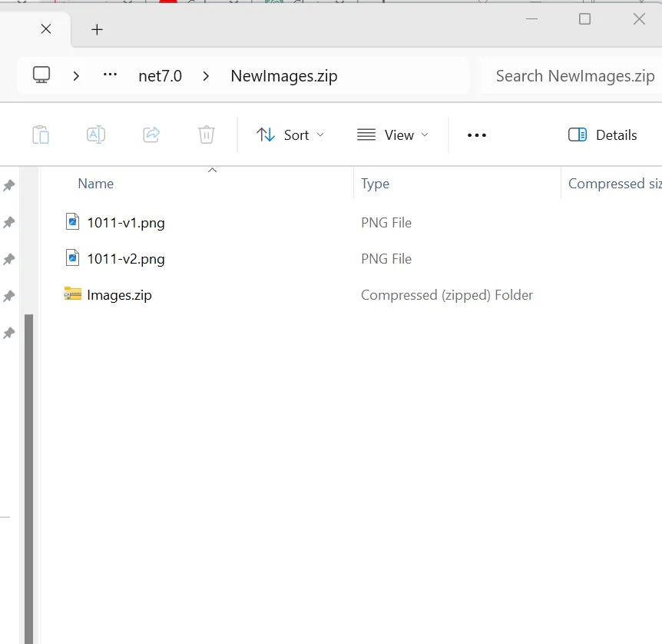Screen dimensions: 662x644
Task: Select the Images.zip folder icon
Action: click(x=73, y=294)
